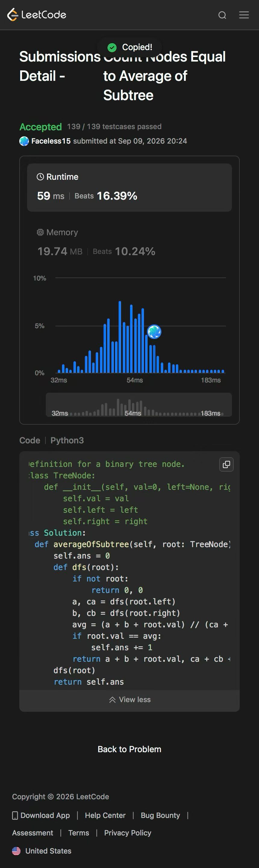259x868 pixels.
Task: Select the Runtime stats card
Action: pos(129,188)
